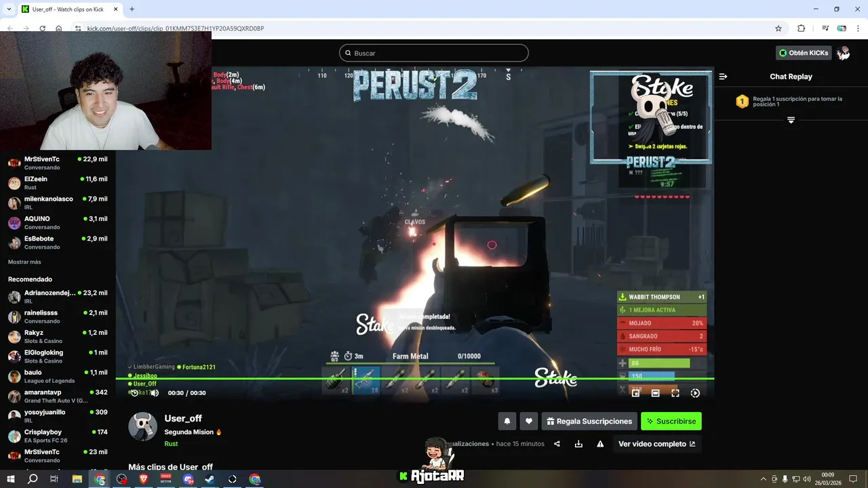Open Brave browser from taskbar

[143, 479]
